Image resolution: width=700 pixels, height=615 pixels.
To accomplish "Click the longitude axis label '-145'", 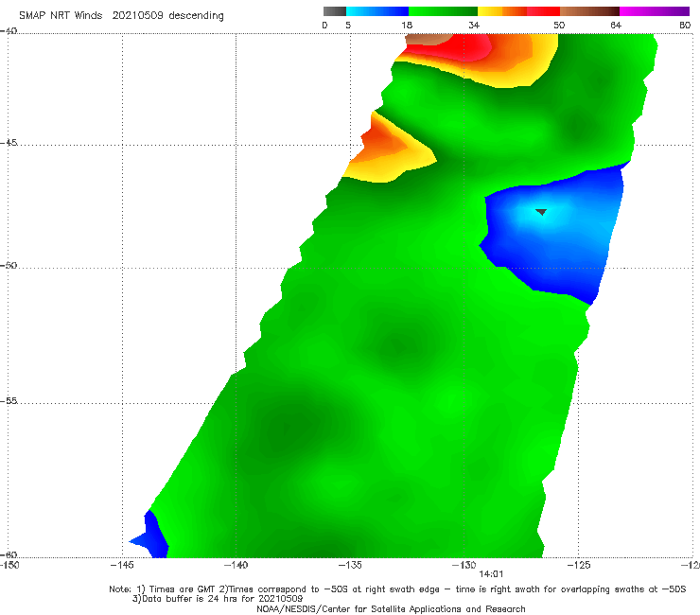I will click(122, 565).
